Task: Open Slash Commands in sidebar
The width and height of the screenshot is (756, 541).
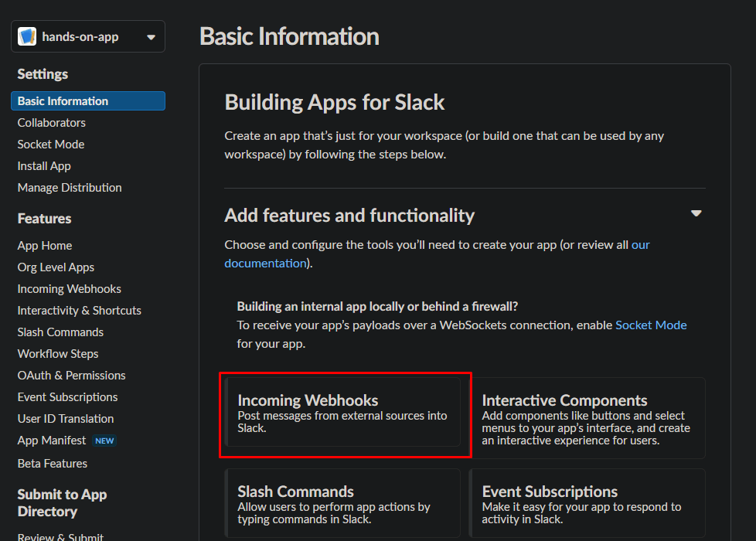Action: coord(60,332)
